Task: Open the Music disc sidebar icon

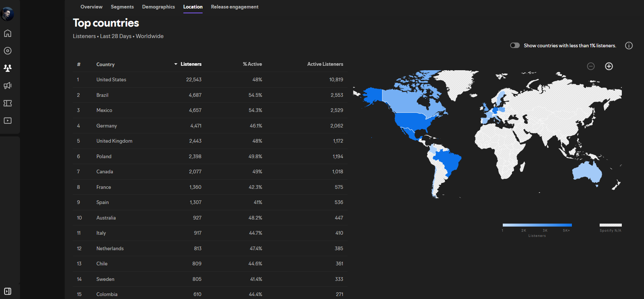Action: pyautogui.click(x=7, y=51)
